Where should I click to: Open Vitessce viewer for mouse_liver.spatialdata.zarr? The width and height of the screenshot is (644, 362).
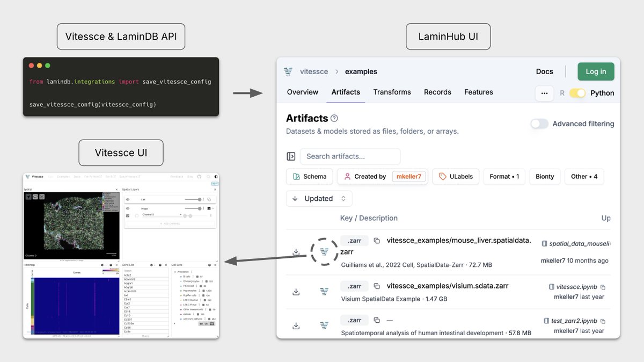(x=324, y=251)
